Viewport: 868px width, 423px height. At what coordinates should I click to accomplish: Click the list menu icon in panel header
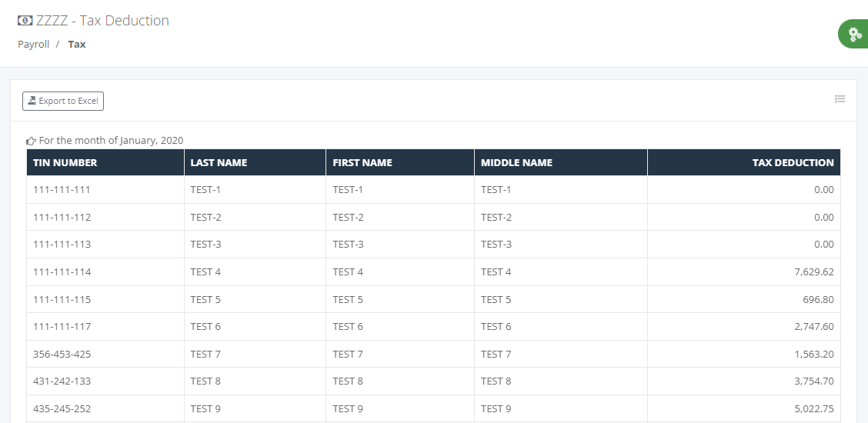[x=840, y=99]
